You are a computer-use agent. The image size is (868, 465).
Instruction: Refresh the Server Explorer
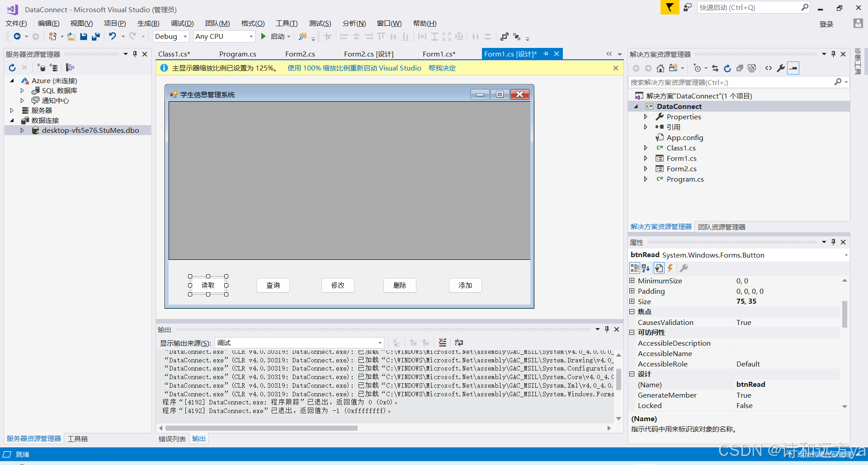point(12,68)
